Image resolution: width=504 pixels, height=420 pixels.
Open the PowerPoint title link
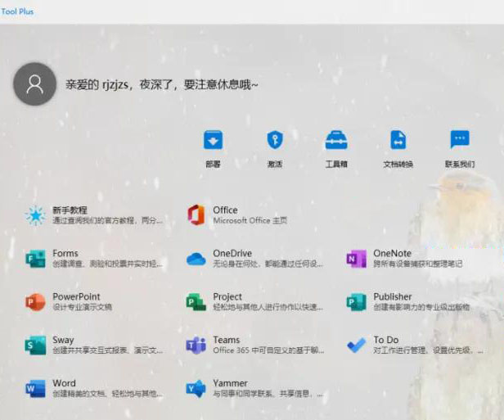76,296
